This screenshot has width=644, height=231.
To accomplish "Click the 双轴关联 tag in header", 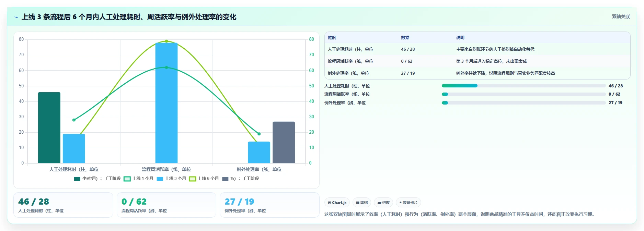I will (x=621, y=16).
